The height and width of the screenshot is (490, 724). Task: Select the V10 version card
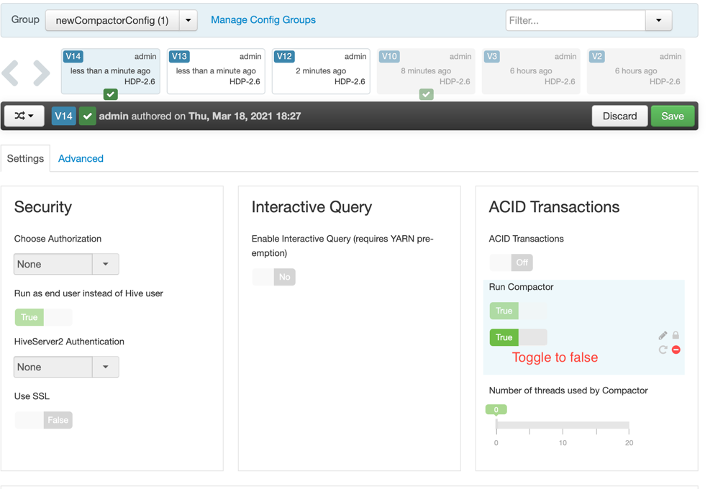(426, 71)
